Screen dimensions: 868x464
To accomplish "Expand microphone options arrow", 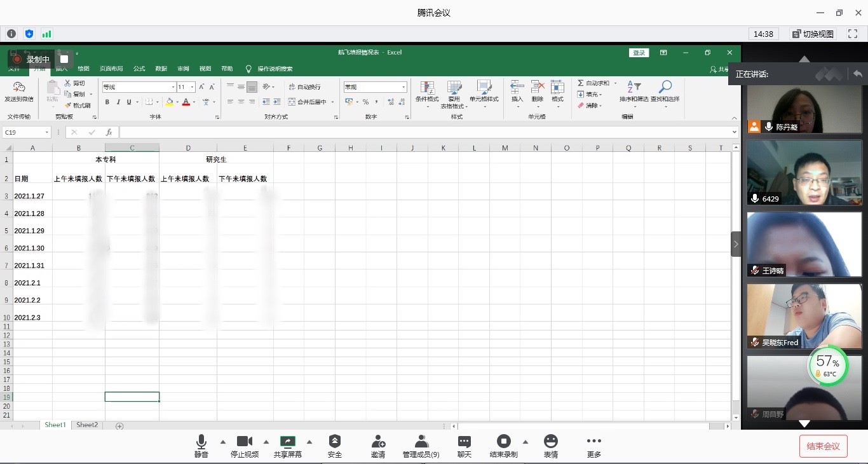I will pyautogui.click(x=223, y=442).
